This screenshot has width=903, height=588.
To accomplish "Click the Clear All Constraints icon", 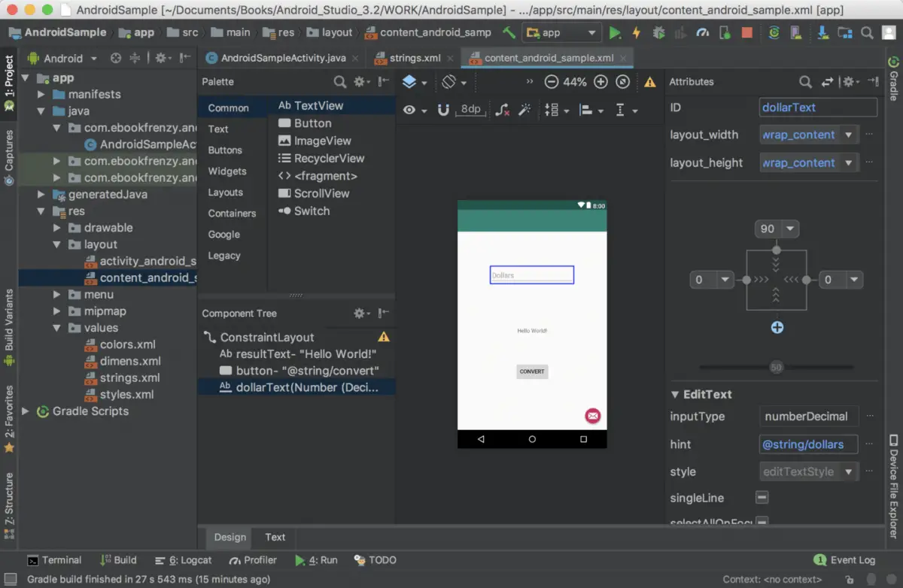I will (x=502, y=110).
